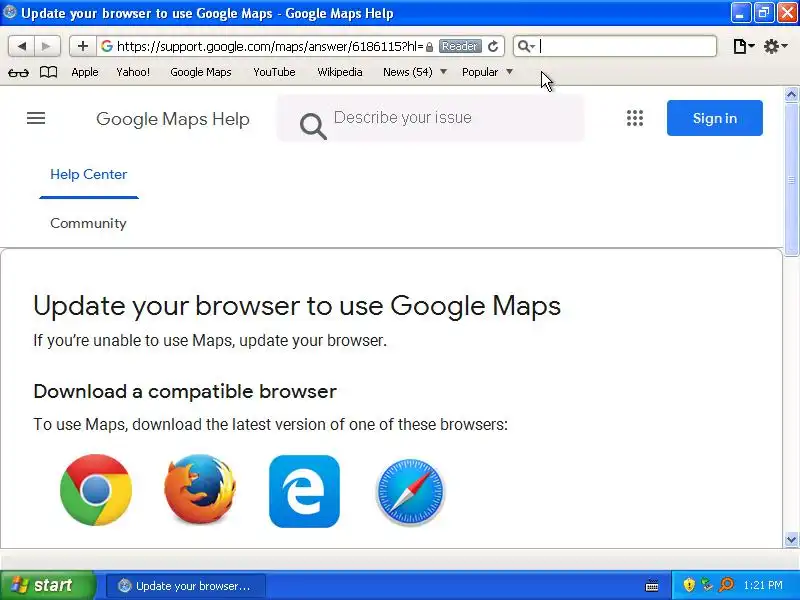800x600 pixels.
Task: Open the bookmarks book icon
Action: (48, 72)
